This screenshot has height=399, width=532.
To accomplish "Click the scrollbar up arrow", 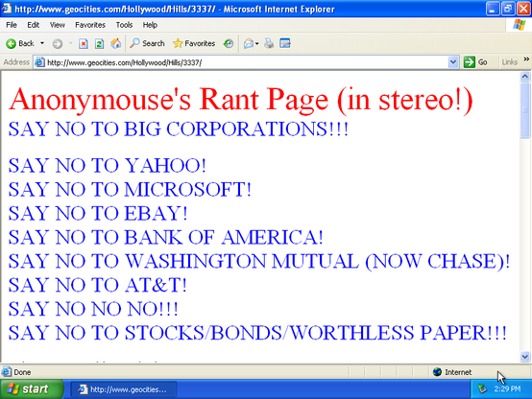I will 525,77.
